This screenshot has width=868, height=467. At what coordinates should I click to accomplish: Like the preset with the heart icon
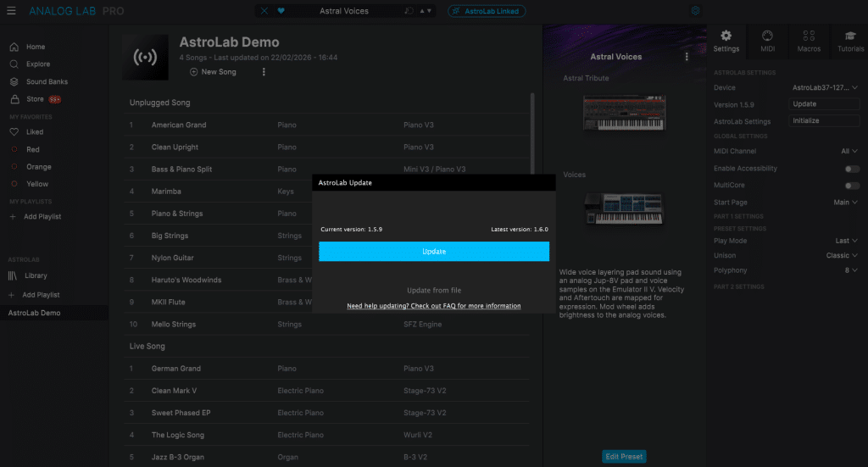(x=281, y=11)
